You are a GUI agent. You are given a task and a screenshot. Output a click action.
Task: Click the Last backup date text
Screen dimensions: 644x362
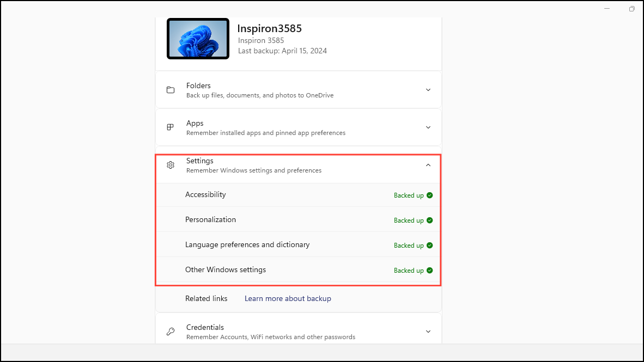tap(282, 51)
